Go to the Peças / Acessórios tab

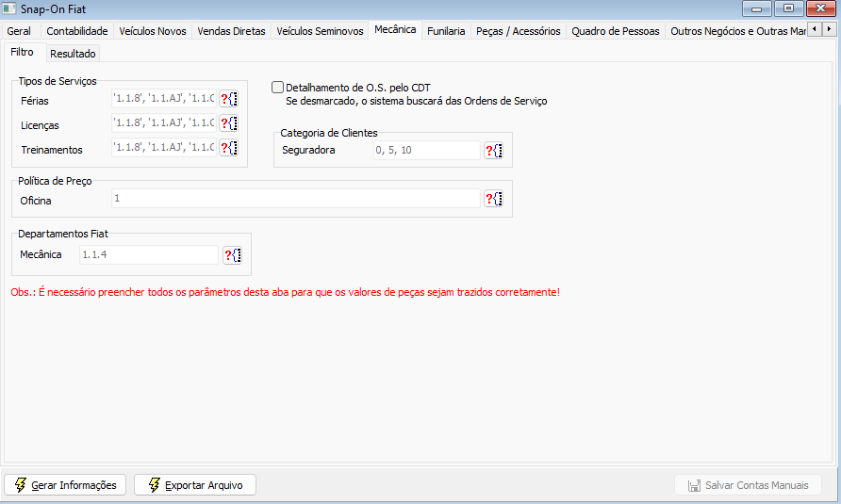click(x=519, y=31)
